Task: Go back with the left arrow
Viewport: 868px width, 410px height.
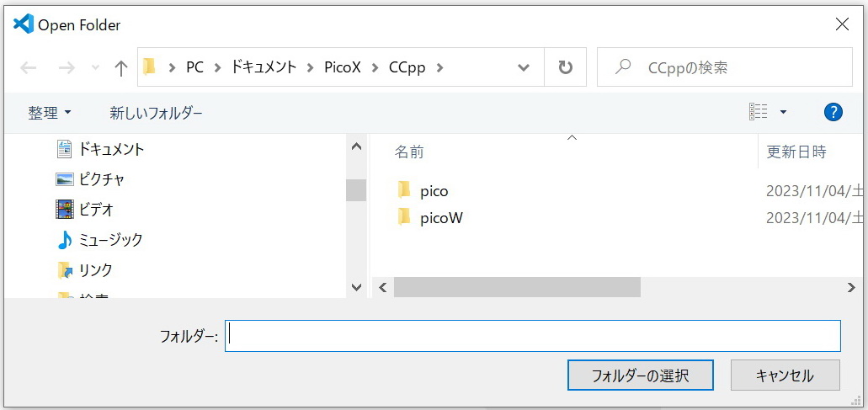Action: pyautogui.click(x=29, y=67)
